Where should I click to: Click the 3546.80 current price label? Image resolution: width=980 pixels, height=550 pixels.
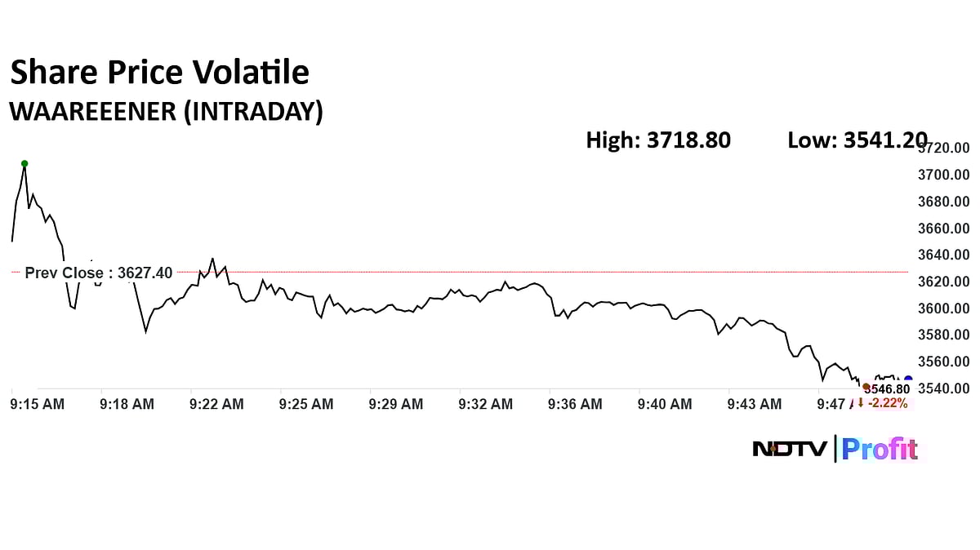coord(887,389)
